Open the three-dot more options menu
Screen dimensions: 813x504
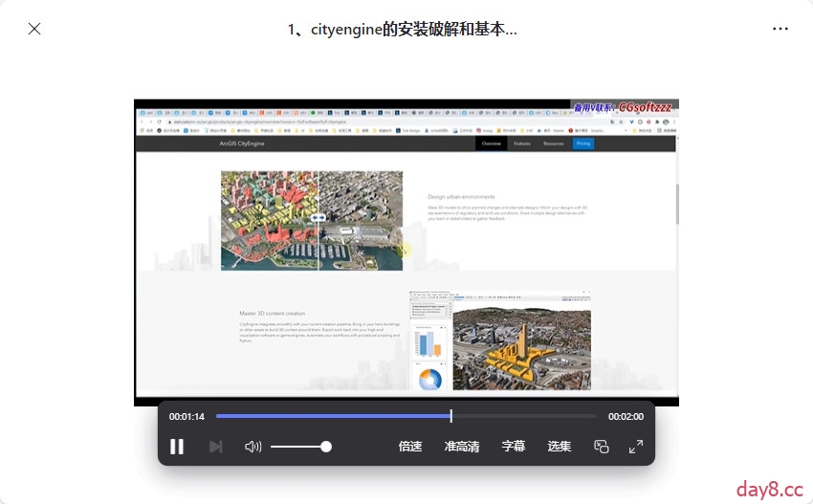tap(780, 29)
